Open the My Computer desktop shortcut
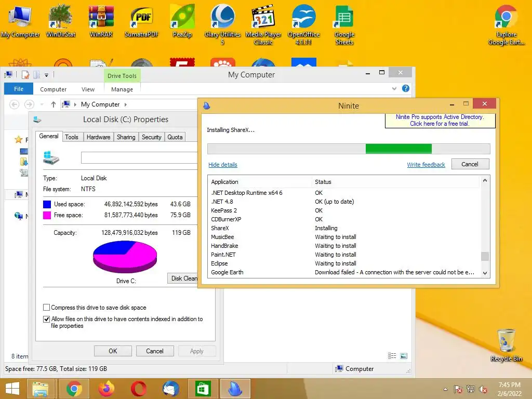532x399 pixels. pyautogui.click(x=20, y=21)
